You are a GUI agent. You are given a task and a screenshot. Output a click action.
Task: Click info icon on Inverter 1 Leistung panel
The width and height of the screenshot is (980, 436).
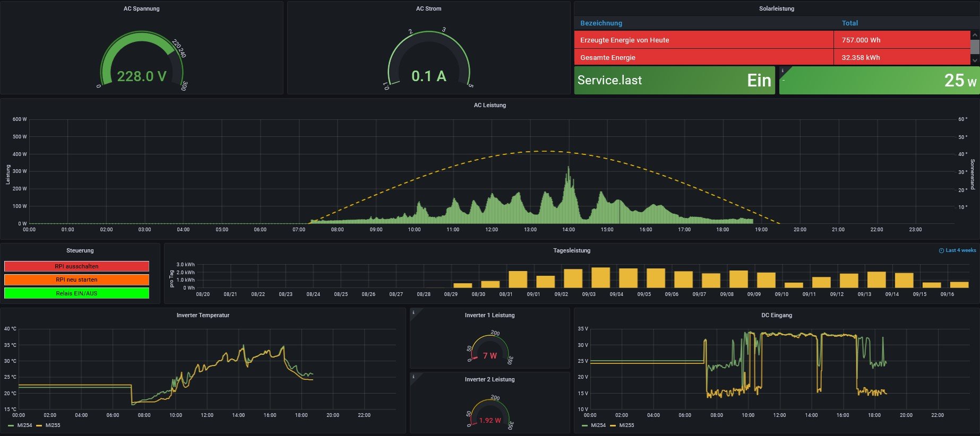click(414, 312)
